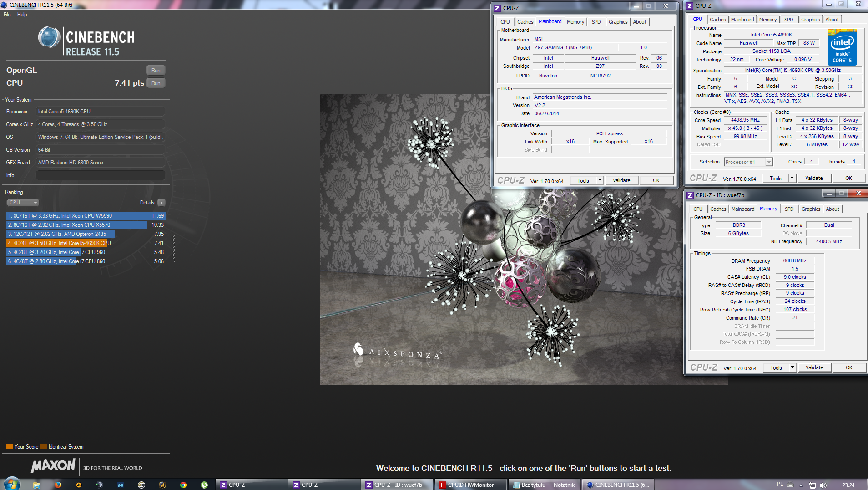
Task: Open Caches tab in Mainboard CPU-Z window
Action: click(x=525, y=22)
